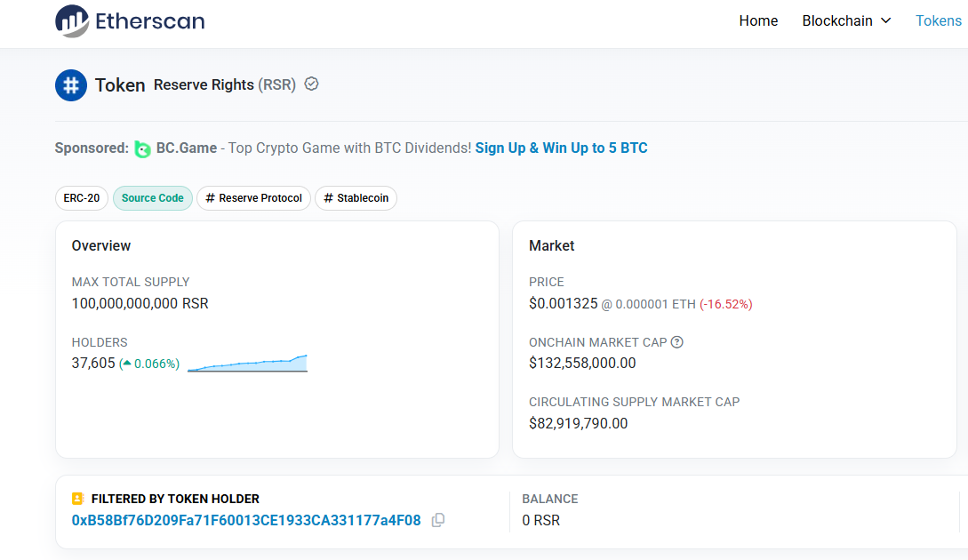Image resolution: width=968 pixels, height=560 pixels.
Task: Expand the Blockchain dropdown menu
Action: (846, 21)
